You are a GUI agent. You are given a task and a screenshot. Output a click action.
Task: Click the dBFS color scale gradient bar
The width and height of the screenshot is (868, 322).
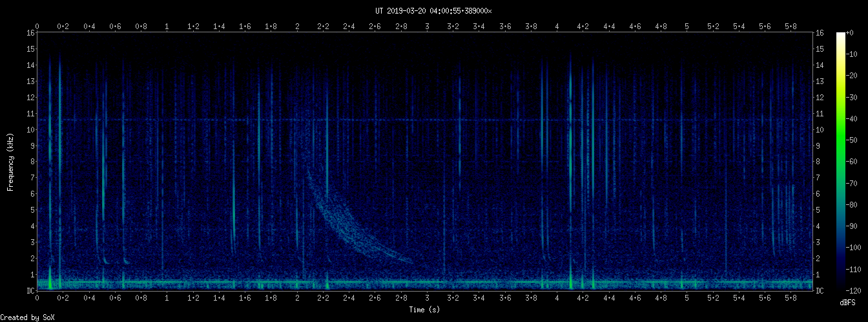(841, 161)
